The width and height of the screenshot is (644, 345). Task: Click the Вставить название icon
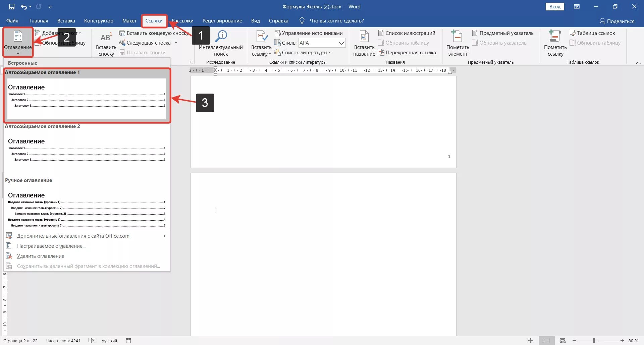(364, 37)
